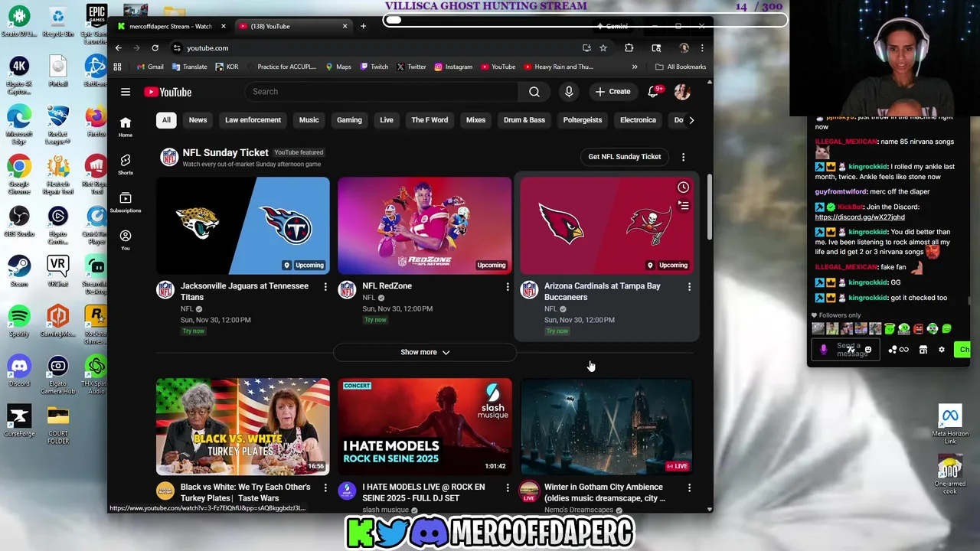
Task: Open Chrome three-dot menu
Action: pyautogui.click(x=702, y=47)
